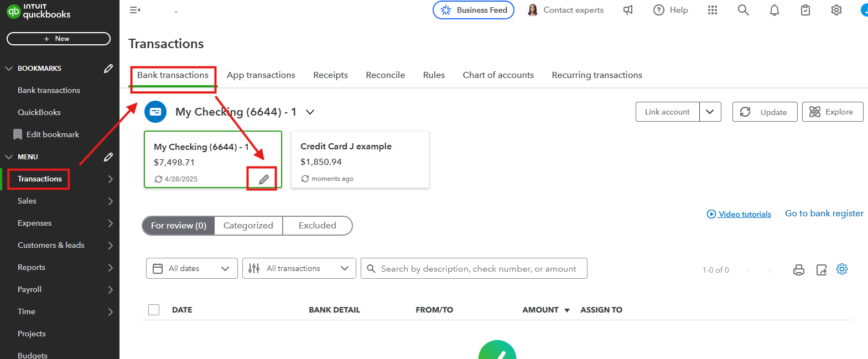Show the Categorized transactions
The width and height of the screenshot is (868, 359).
pos(248,226)
